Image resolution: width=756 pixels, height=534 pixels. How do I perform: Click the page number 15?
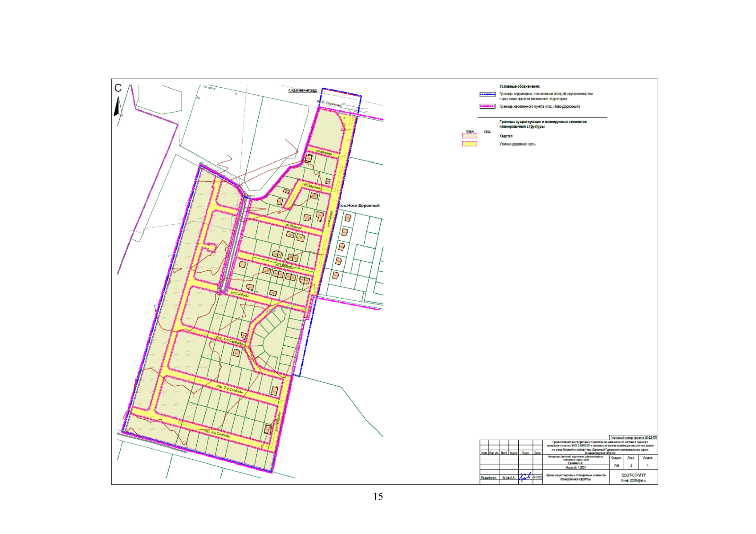pyautogui.click(x=378, y=497)
